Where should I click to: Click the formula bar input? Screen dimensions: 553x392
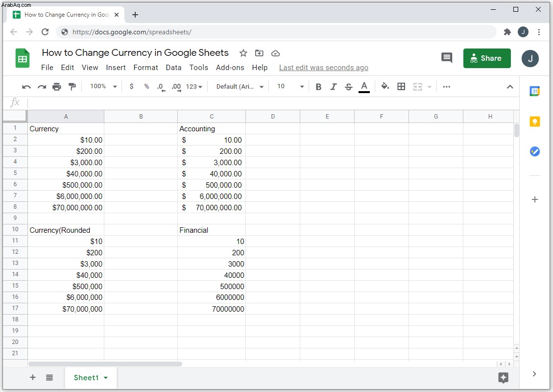pyautogui.click(x=273, y=103)
